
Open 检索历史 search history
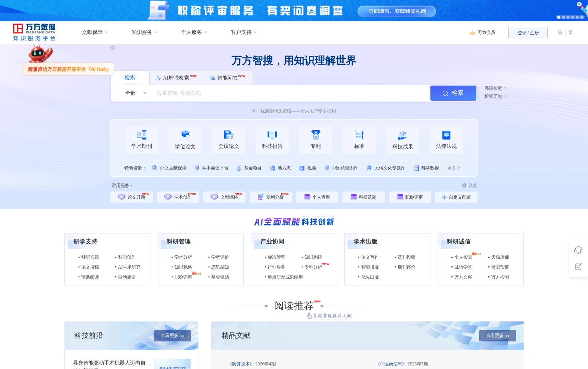496,96
